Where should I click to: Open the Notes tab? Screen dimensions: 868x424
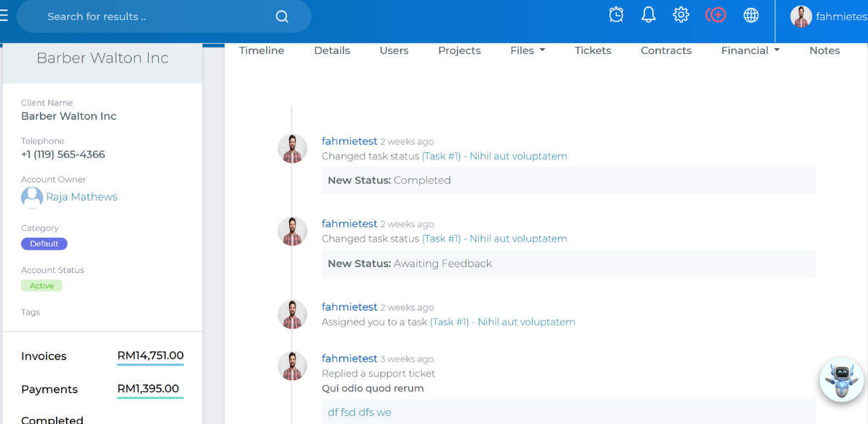tap(825, 50)
